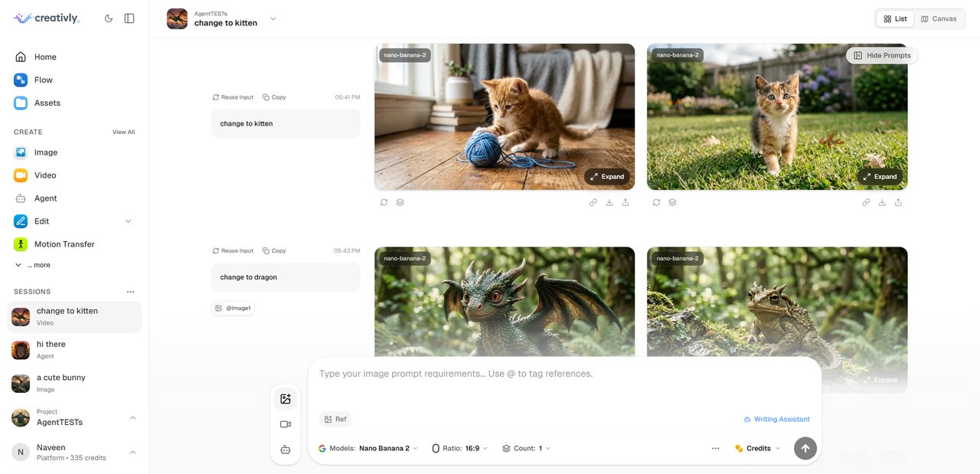Copy link of garden kitten image
980x474 pixels.
(x=866, y=203)
